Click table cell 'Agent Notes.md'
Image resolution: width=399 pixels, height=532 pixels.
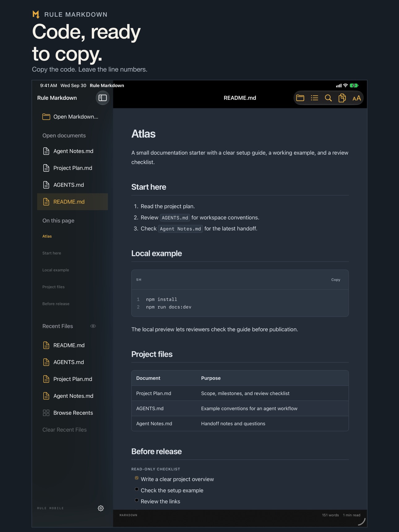[x=154, y=424]
